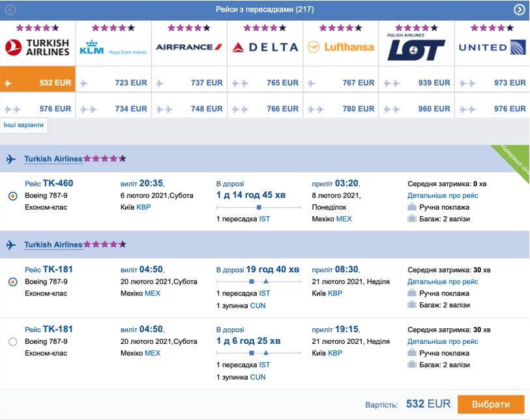The width and height of the screenshot is (530, 420).
Task: Select the Lufthansa airline logo
Action: [341, 47]
